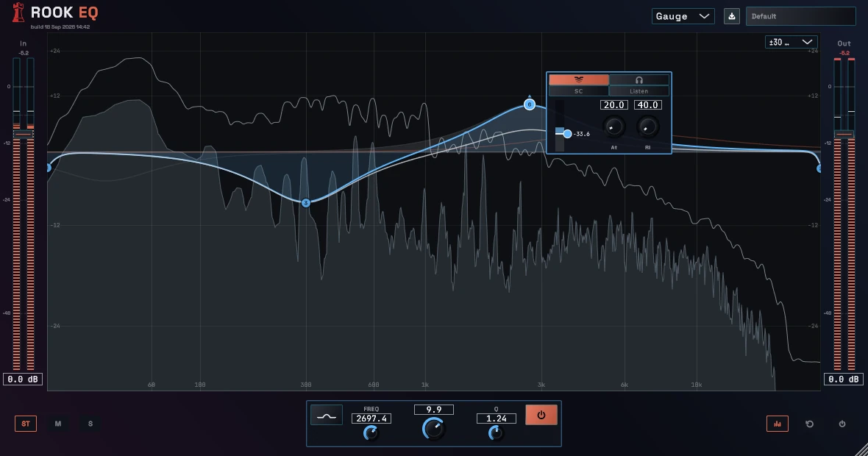The image size is (868, 456).
Task: Click the input meter gain handle
Action: coord(24,135)
